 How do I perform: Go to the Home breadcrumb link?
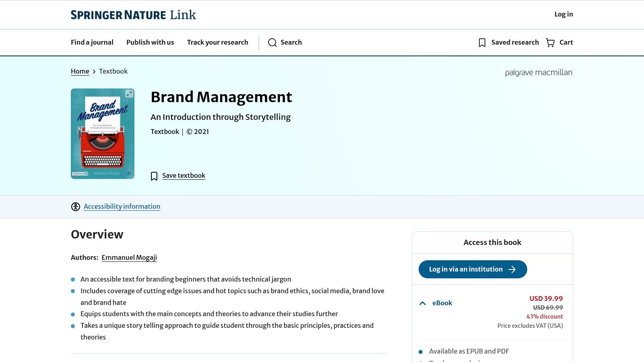[80, 71]
